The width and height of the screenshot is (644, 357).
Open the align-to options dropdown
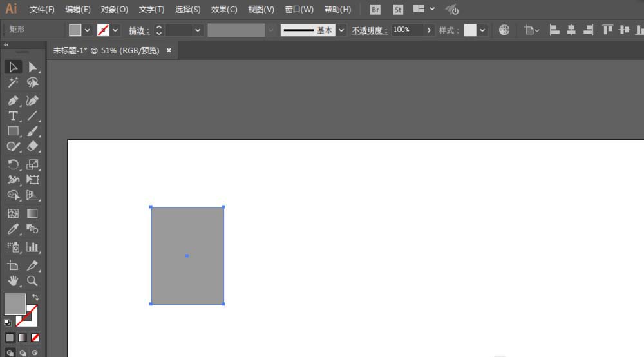coord(531,30)
